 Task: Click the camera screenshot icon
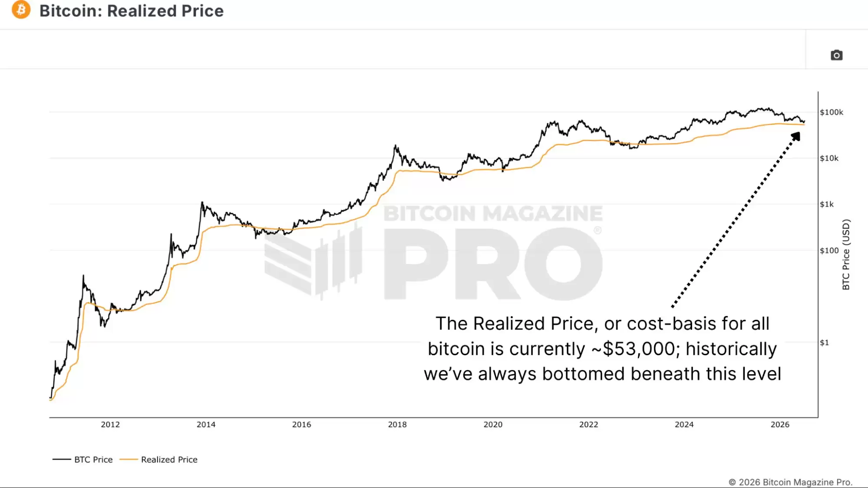tap(836, 55)
